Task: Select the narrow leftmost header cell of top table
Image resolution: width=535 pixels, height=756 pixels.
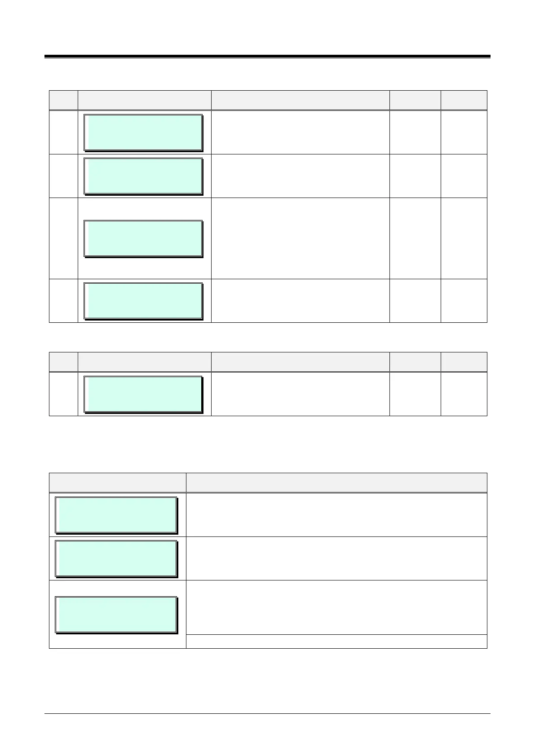Action: (x=63, y=100)
